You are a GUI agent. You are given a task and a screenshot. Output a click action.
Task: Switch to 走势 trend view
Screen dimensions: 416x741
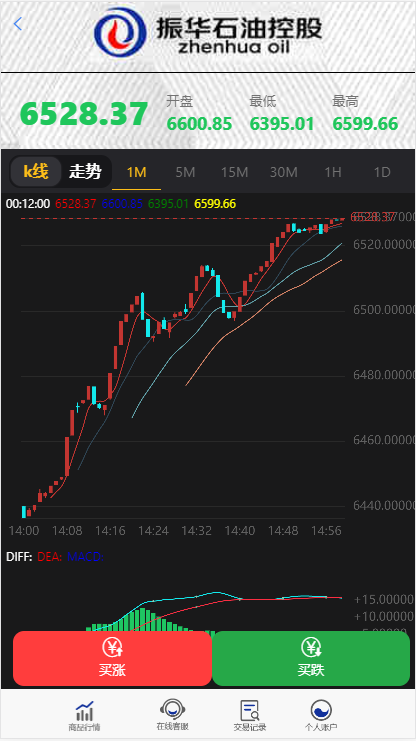(x=85, y=172)
